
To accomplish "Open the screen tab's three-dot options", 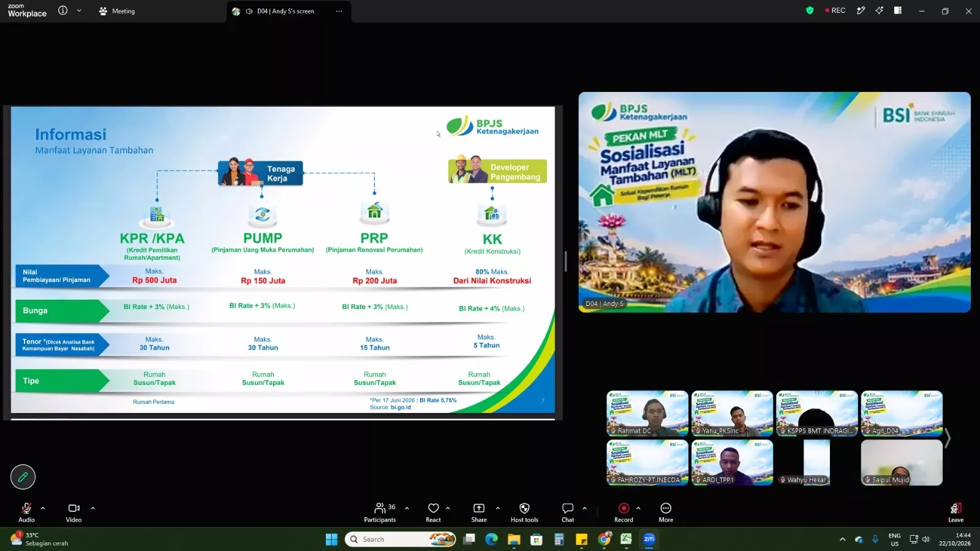I will tap(339, 11).
